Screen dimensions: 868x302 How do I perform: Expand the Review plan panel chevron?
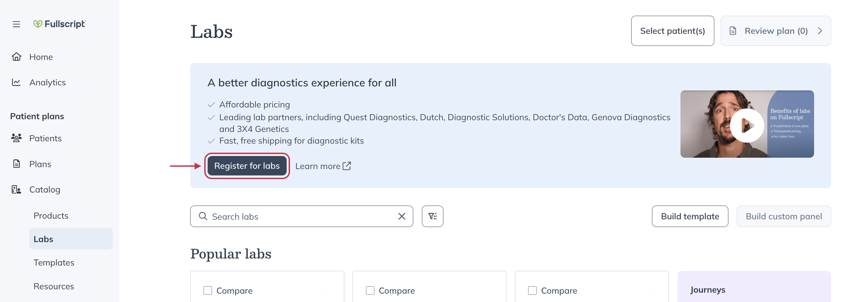click(820, 31)
